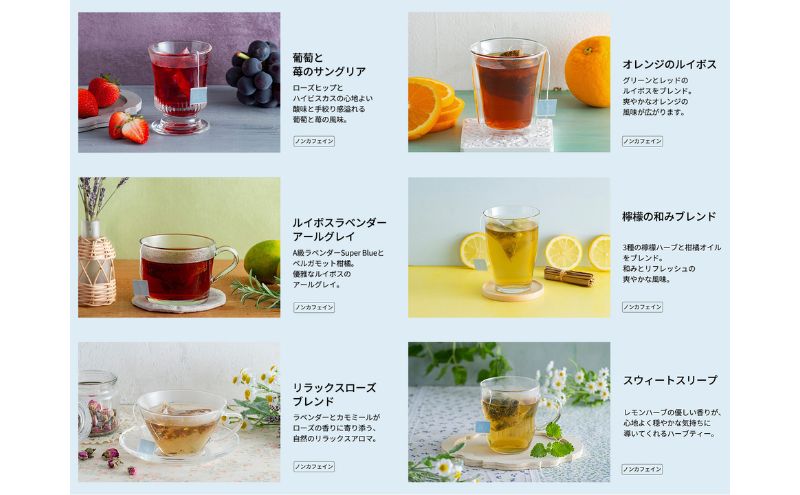This screenshot has width=800, height=495.
Task: Select the 檸檬の和みブレンド heading
Action: click(669, 216)
